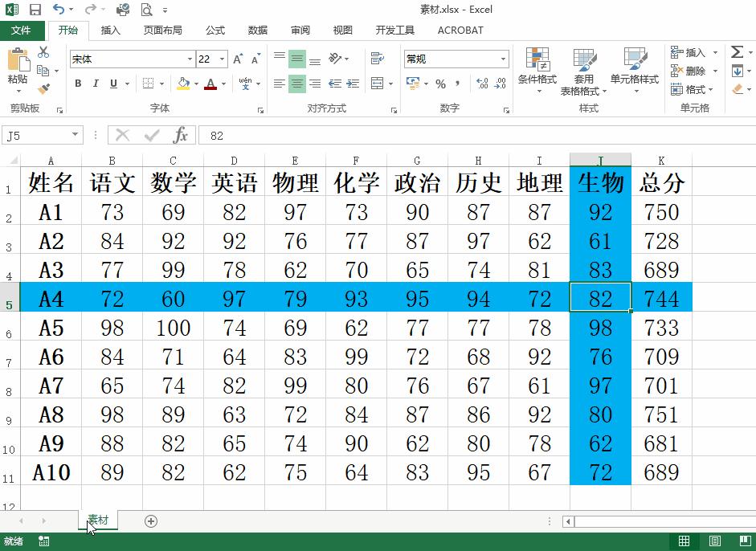Screen dimensions: 756x551
Task: Toggle middle vertical alignment
Action: pyautogui.click(x=297, y=59)
